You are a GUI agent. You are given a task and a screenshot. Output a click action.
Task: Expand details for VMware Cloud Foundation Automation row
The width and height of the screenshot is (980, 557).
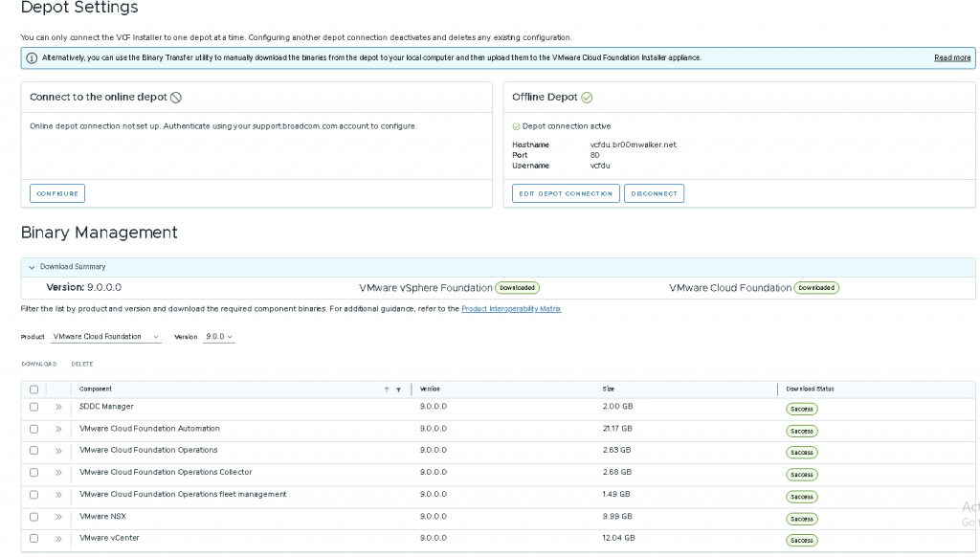(58, 429)
